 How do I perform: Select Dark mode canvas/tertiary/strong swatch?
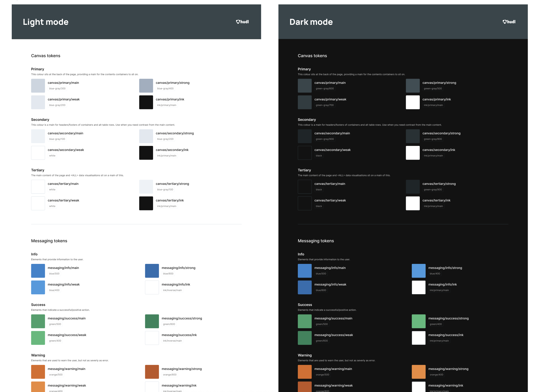[413, 187]
